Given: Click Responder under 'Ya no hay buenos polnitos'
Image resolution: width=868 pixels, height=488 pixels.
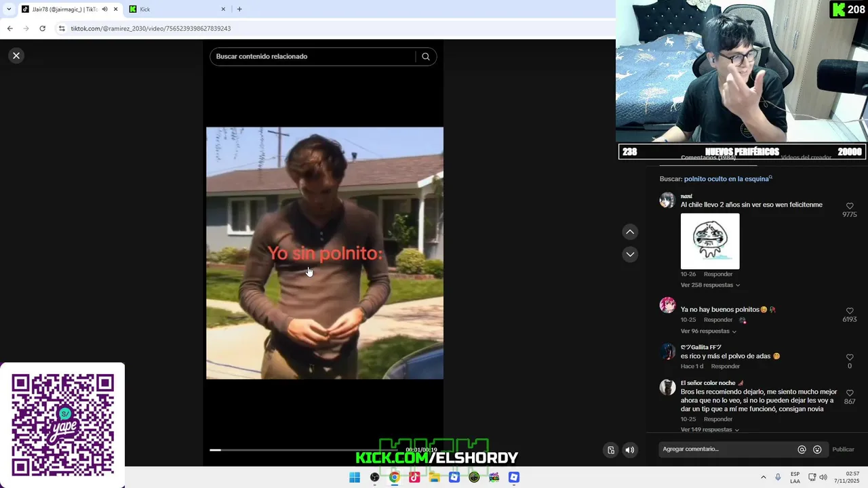Looking at the screenshot, I should 718,320.
